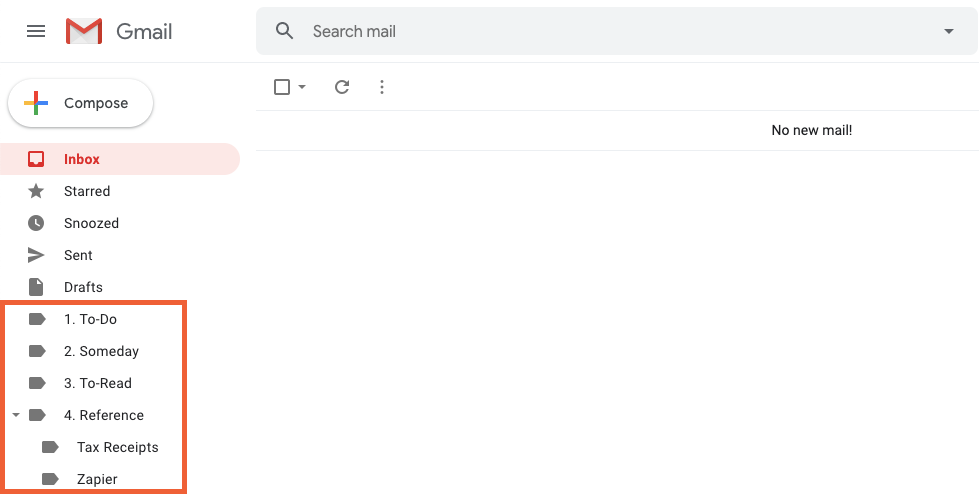Click the Snoozed clock icon
The height and width of the screenshot is (494, 979).
click(36, 223)
